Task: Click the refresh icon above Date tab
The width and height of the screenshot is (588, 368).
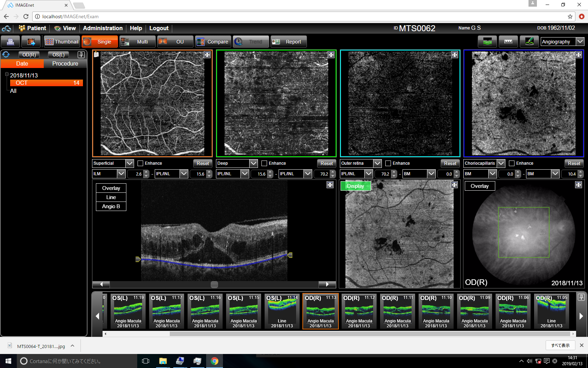Action: coord(6,55)
